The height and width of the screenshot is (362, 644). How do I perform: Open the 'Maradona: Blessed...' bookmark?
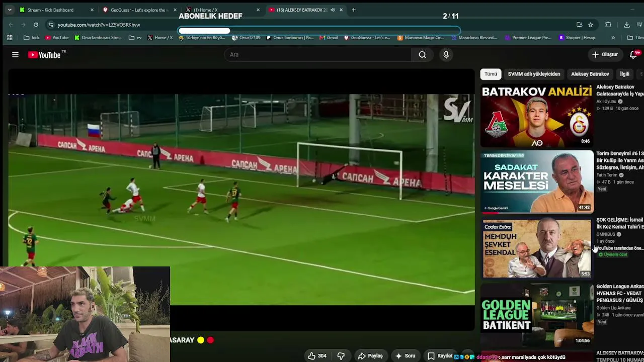[x=474, y=38]
